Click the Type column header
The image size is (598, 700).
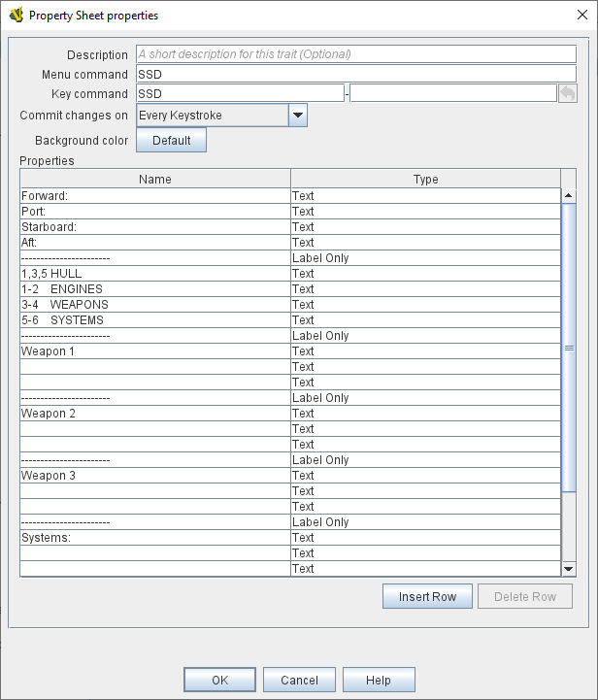pos(425,179)
